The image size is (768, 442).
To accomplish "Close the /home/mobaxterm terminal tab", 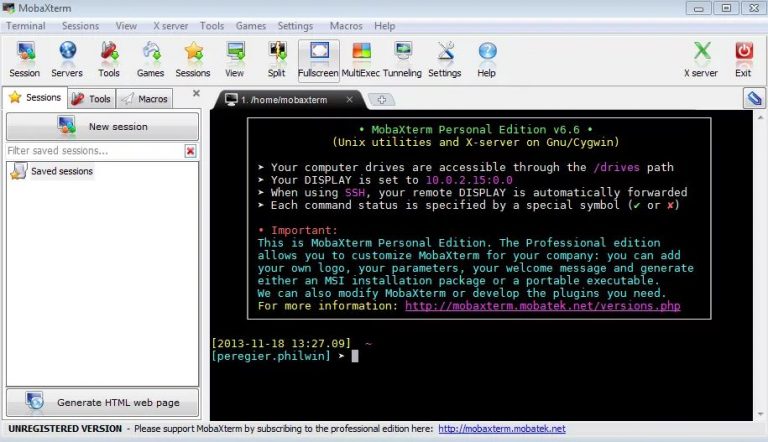I will click(x=349, y=99).
